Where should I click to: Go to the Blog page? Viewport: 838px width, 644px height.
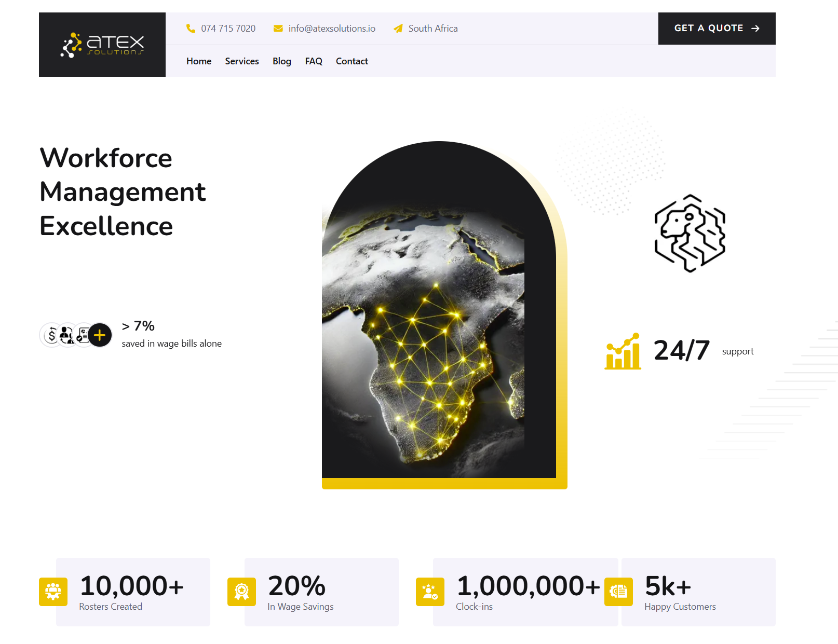pyautogui.click(x=282, y=61)
